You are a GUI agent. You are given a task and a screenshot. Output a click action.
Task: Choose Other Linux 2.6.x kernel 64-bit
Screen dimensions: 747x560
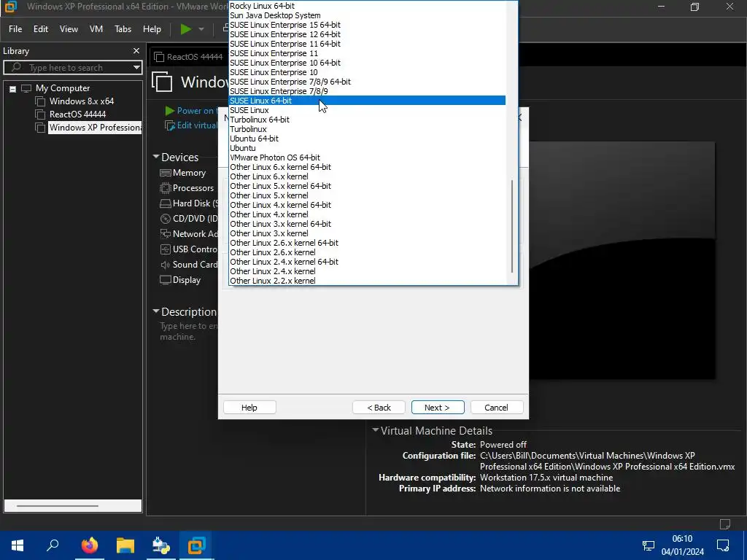[368, 243]
